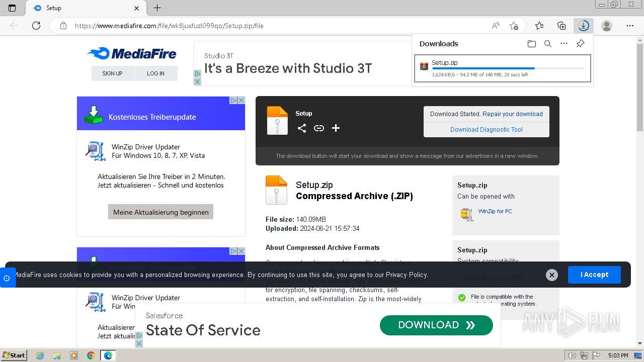Open Download Diagnostic Tool link

(x=487, y=130)
